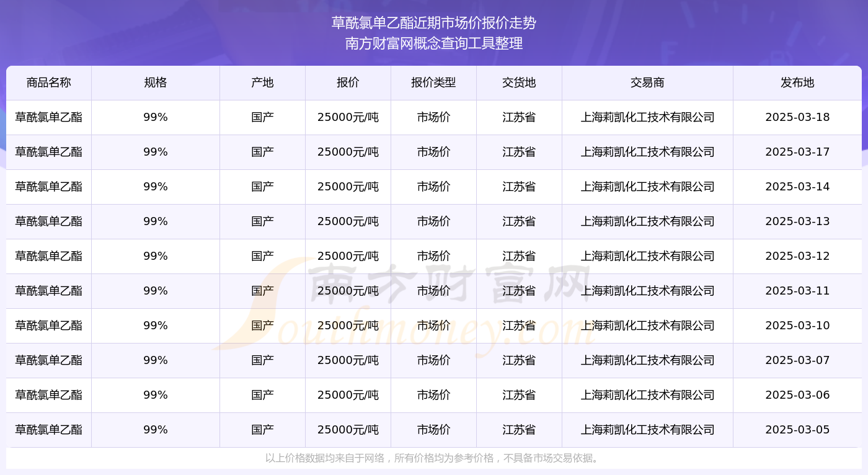The image size is (868, 475).
Task: Click 25000元/吨 price in 2025-03-18 row
Action: point(348,117)
